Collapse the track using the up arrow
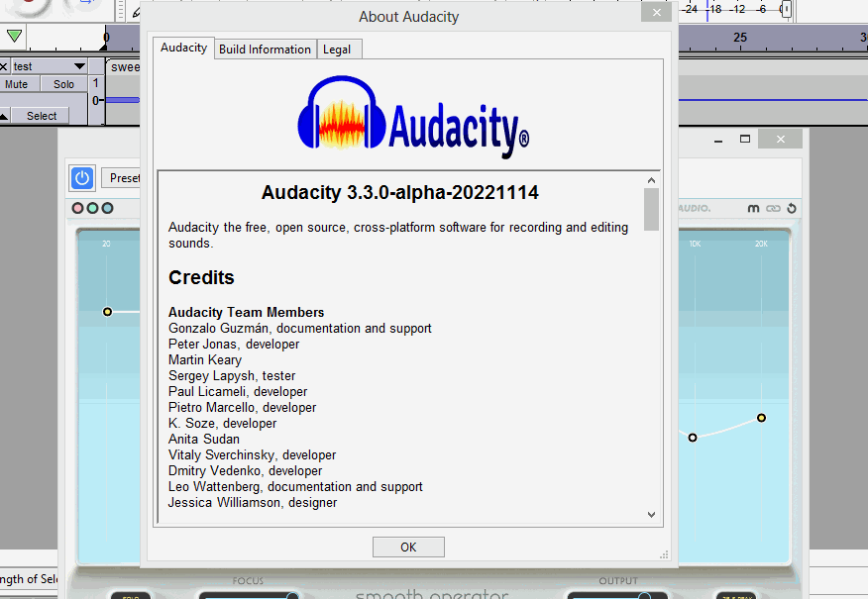 (4, 116)
